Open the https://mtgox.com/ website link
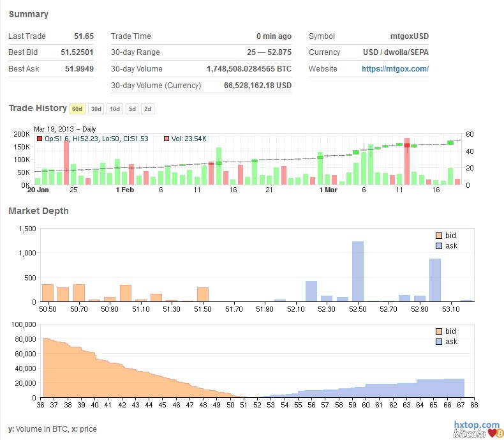Viewport: 504px width, 440px height. pyautogui.click(x=395, y=69)
